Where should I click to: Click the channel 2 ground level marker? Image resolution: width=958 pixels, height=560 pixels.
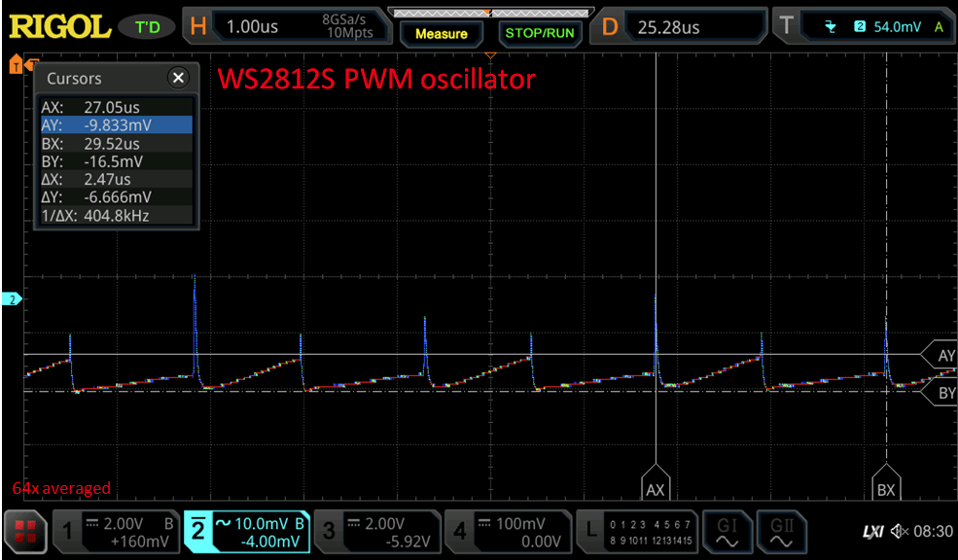coord(13,299)
